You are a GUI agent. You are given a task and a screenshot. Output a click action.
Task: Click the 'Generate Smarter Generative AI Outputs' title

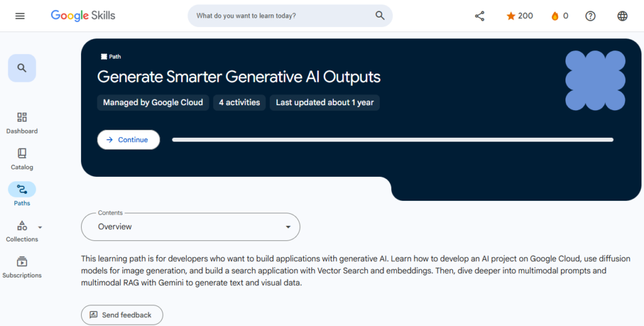[238, 77]
